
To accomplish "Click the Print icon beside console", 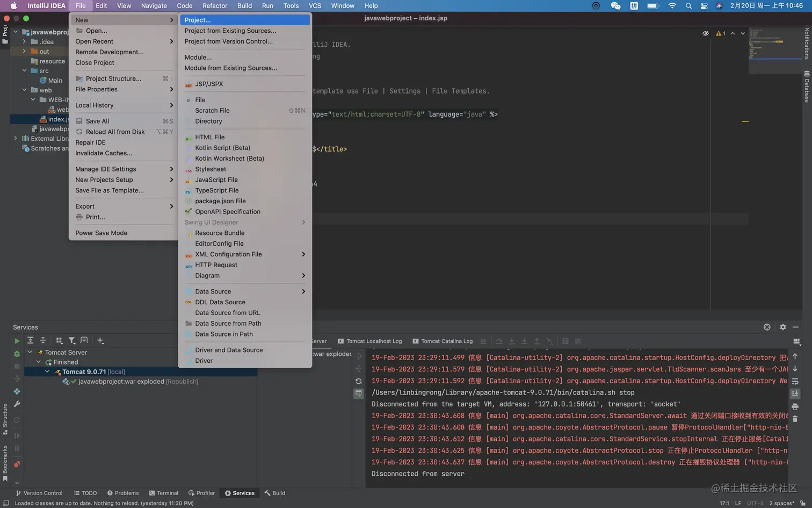I will point(795,406).
